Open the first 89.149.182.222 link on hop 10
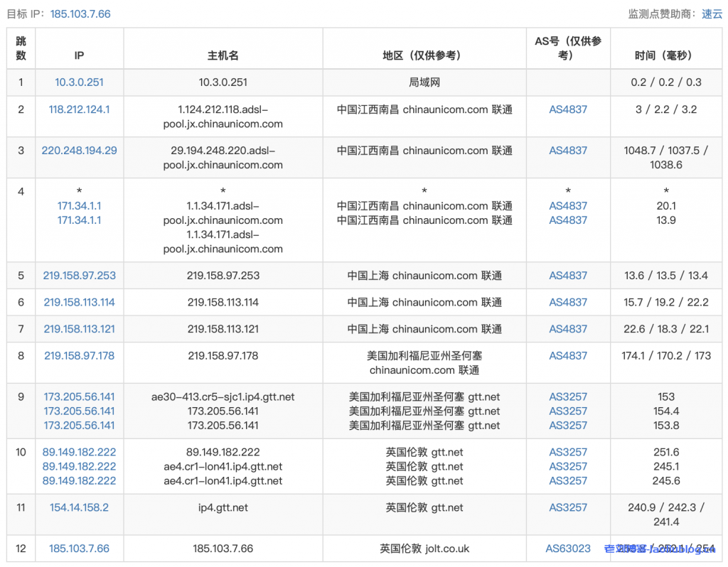The image size is (728, 567). click(x=78, y=452)
